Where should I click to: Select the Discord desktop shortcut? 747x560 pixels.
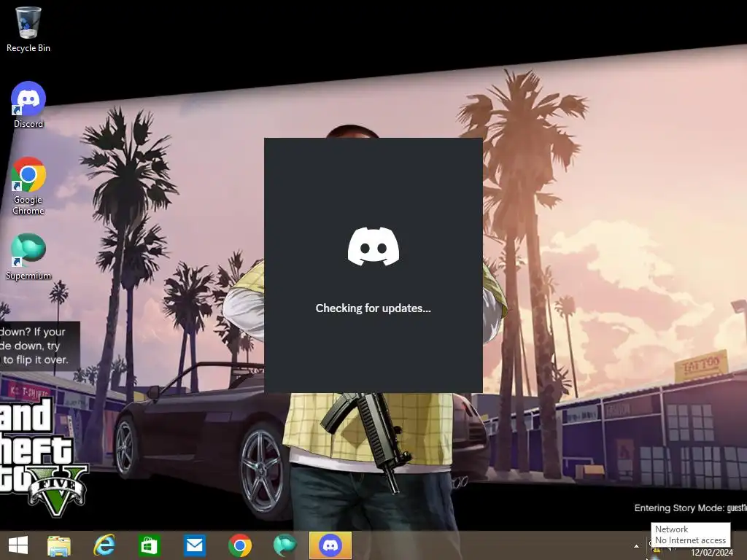28,105
